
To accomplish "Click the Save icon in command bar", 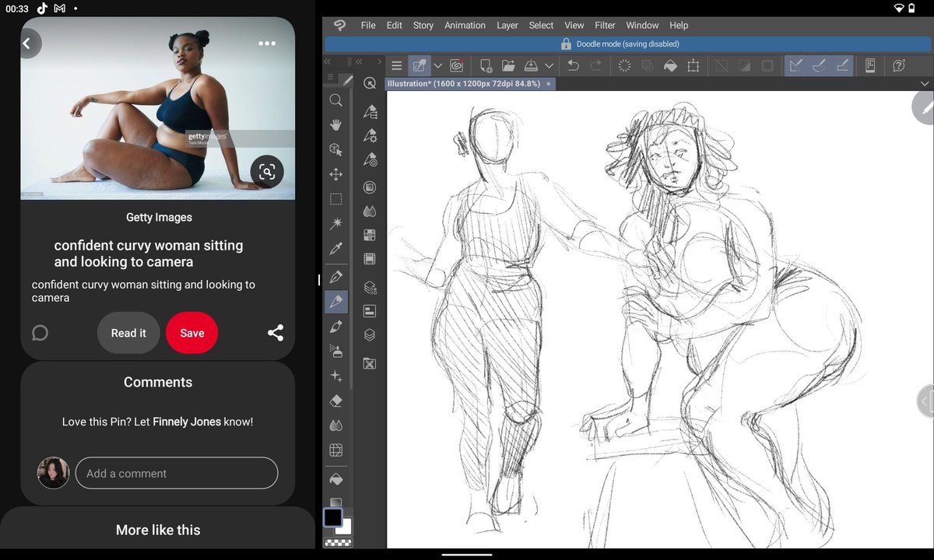I will point(532,66).
